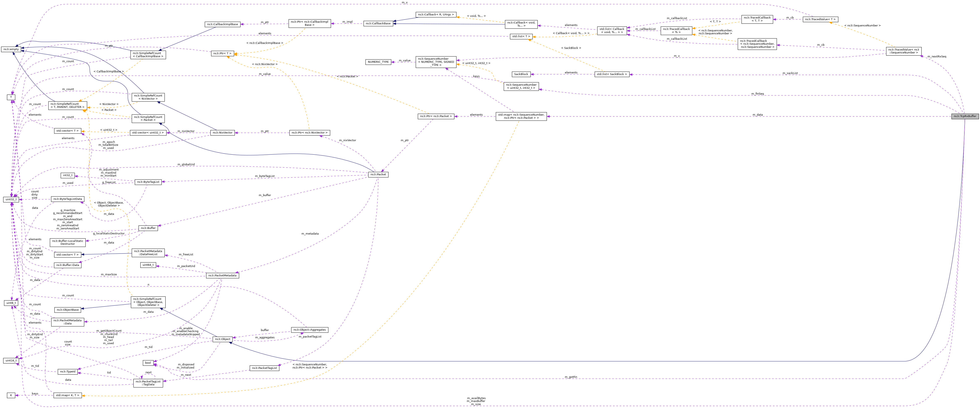Click the ns3::Ptr< T > node
980x408 pixels.
(223, 54)
